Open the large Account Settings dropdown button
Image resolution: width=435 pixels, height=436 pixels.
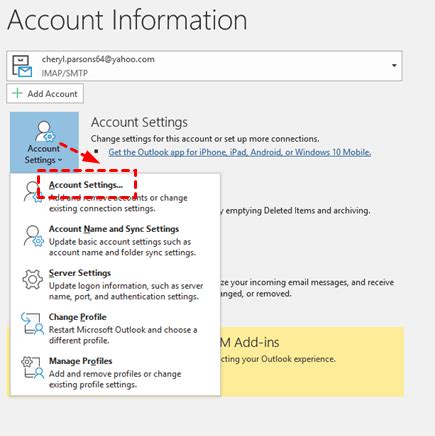pos(44,142)
